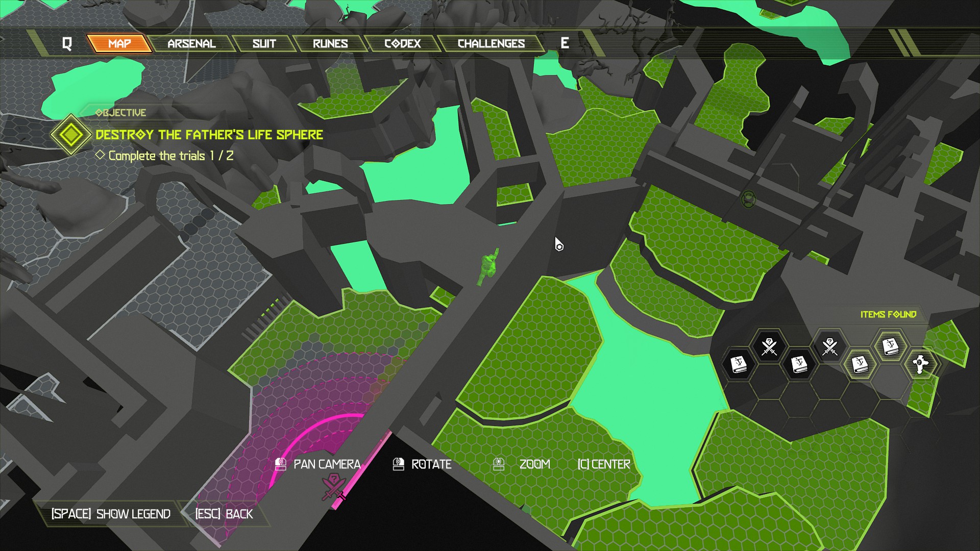980x551 pixels.
Task: Select the lower highlighted codex book icon
Action: pyautogui.click(x=860, y=364)
